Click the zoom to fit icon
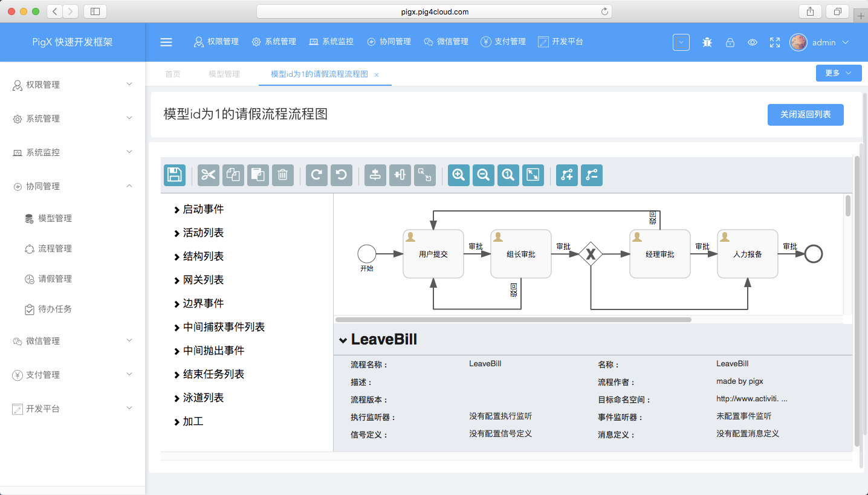The image size is (868, 495). click(533, 175)
